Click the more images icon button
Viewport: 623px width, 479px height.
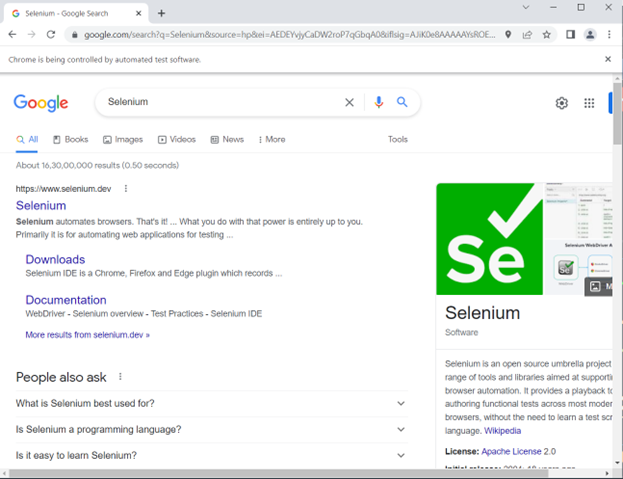598,286
